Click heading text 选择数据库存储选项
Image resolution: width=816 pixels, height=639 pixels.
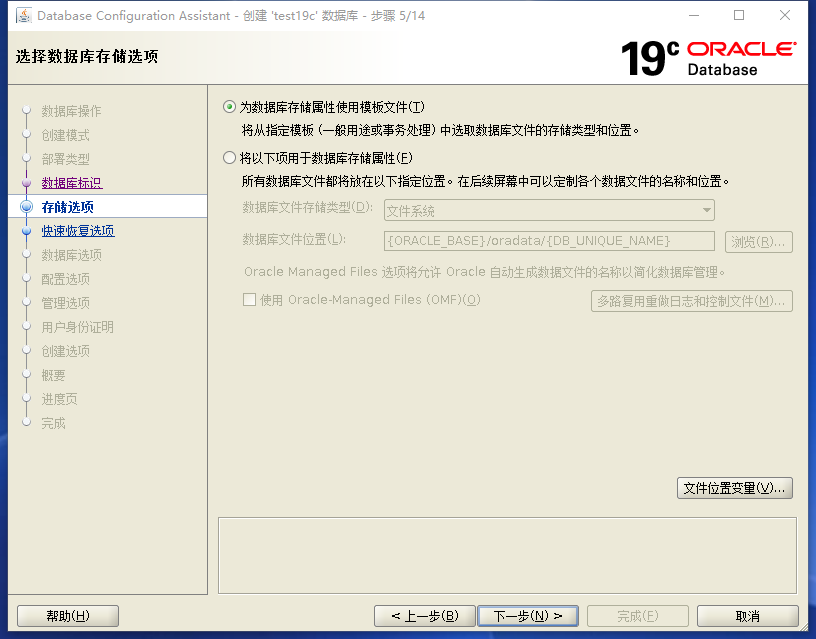[x=87, y=56]
